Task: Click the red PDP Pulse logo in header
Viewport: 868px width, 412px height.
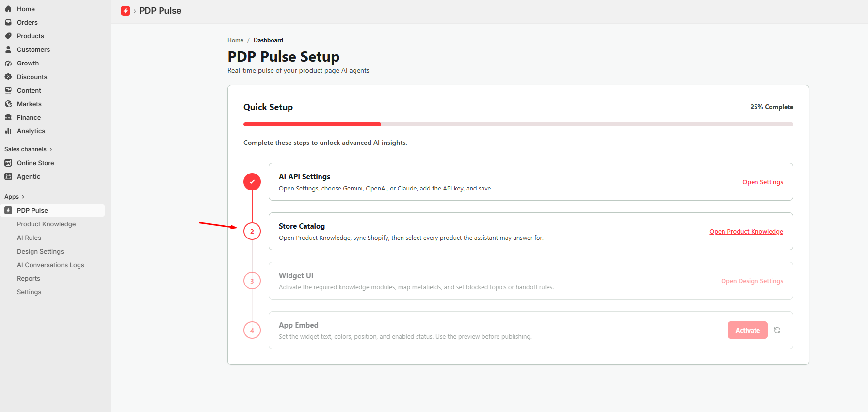Action: point(126,11)
